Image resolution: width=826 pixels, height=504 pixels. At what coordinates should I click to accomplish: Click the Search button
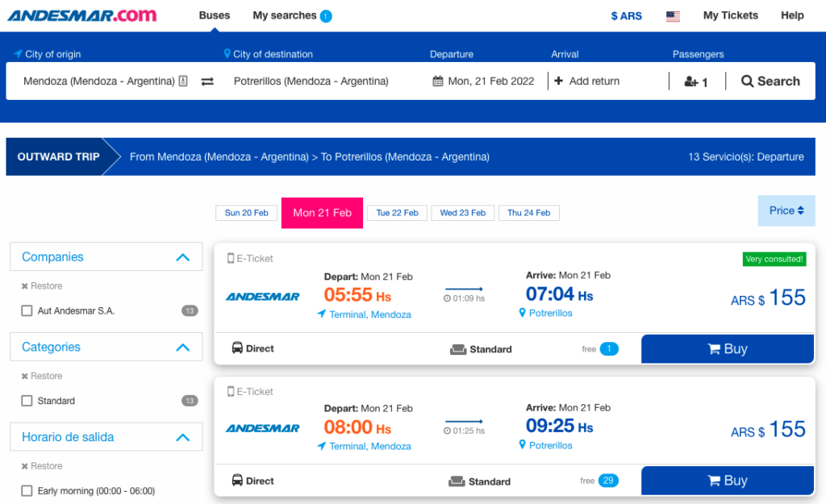tap(770, 81)
